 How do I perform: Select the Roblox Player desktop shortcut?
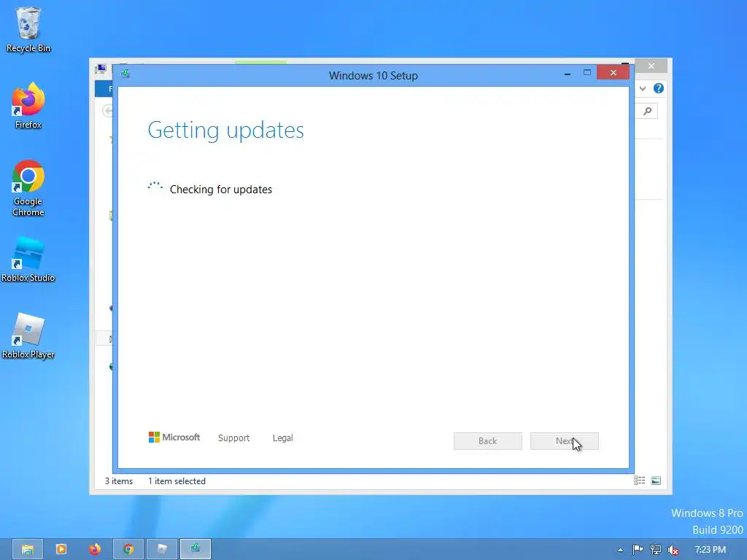[x=28, y=335]
